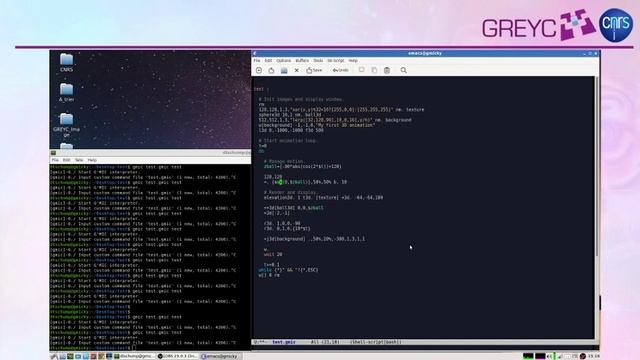Image resolution: width=640 pixels, height=360 pixels.
Task: Click the Undo button in Emacs toolbar
Action: (340, 70)
